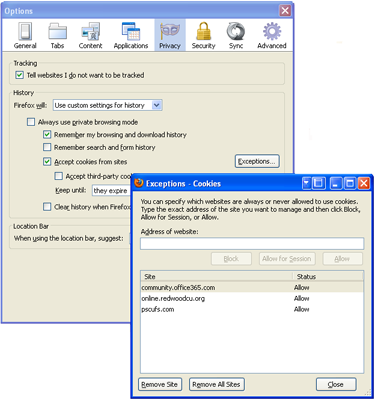Close the Exceptions - Cookies window with X
This screenshot has width=375, height=400.
click(x=363, y=183)
